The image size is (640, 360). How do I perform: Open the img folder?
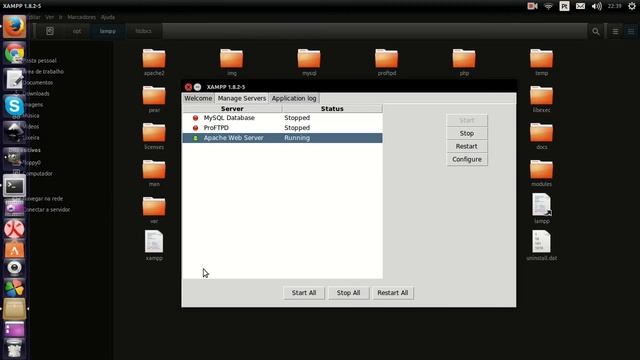pyautogui.click(x=231, y=62)
